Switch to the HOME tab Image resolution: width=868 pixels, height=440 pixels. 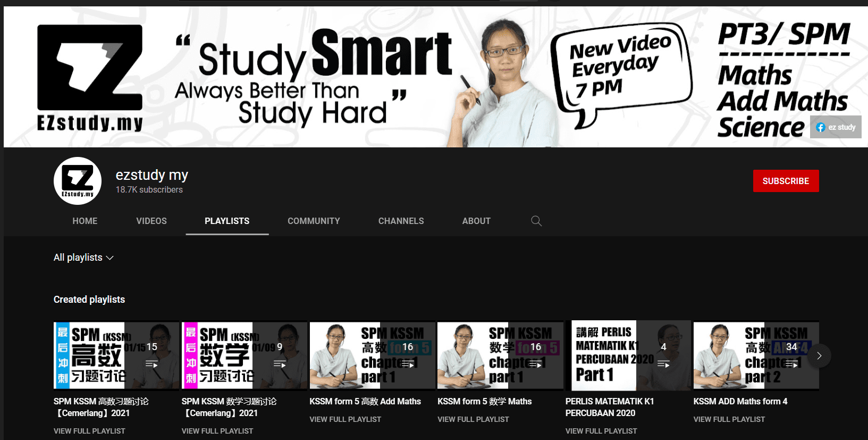85,221
